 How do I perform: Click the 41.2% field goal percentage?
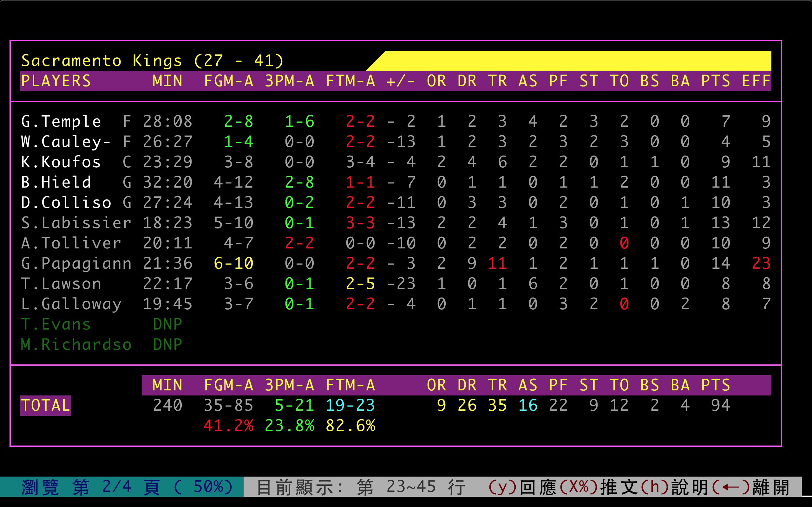click(x=228, y=426)
